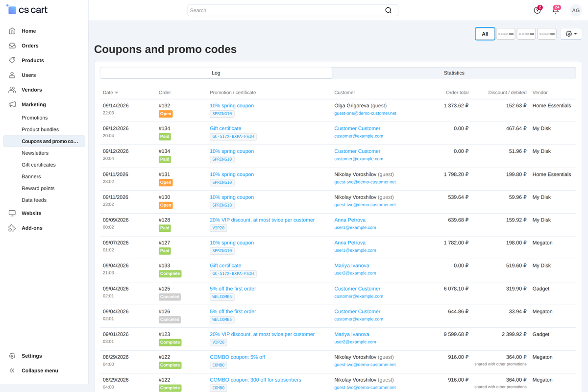Viewport: 588px width, 392px height.
Task: Click the 9 599.68 ₽ order total
Action: pos(456,334)
